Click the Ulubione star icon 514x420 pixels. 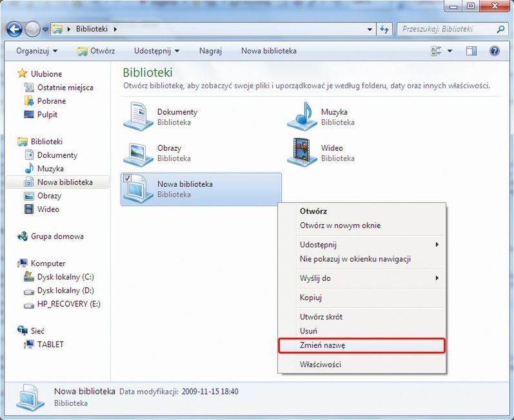click(23, 73)
